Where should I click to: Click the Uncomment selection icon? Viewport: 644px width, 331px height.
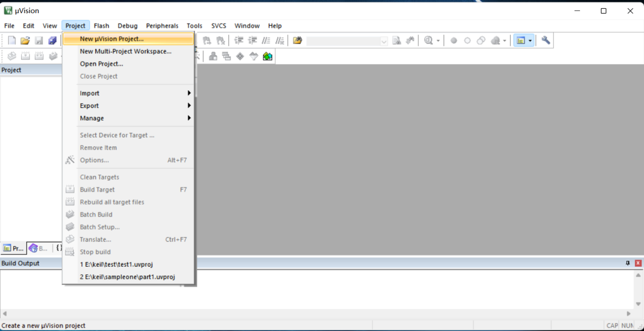point(280,41)
